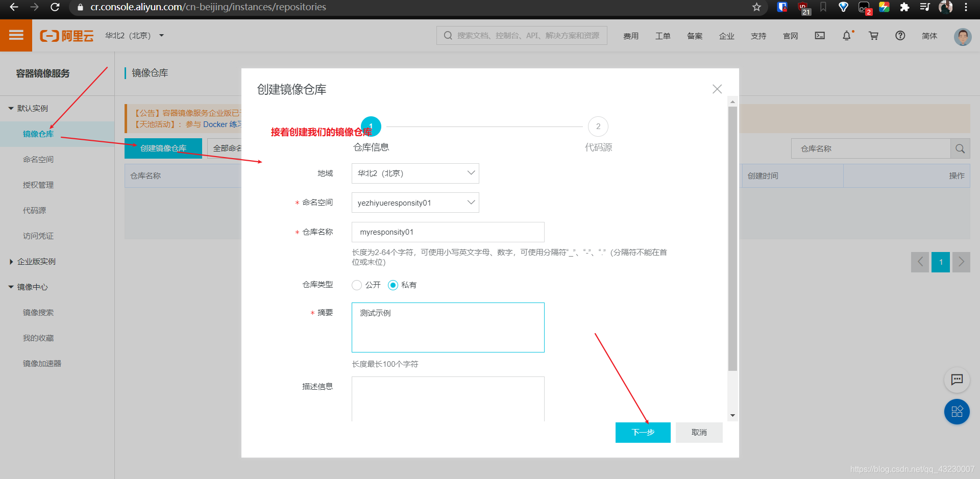980x479 pixels.
Task: Click the 创建镜像仓库 button
Action: (x=163, y=148)
